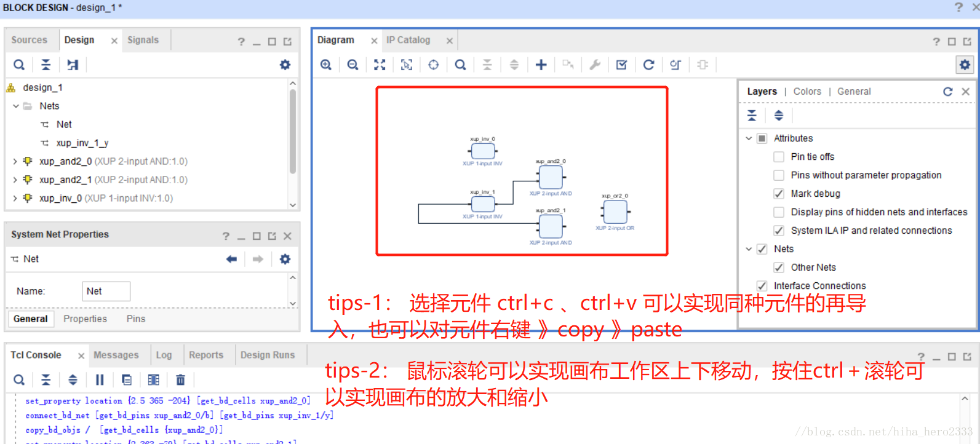Click the optimize routing icon in Diagram toolbar
Image resolution: width=980 pixels, height=444 pixels.
click(x=675, y=65)
